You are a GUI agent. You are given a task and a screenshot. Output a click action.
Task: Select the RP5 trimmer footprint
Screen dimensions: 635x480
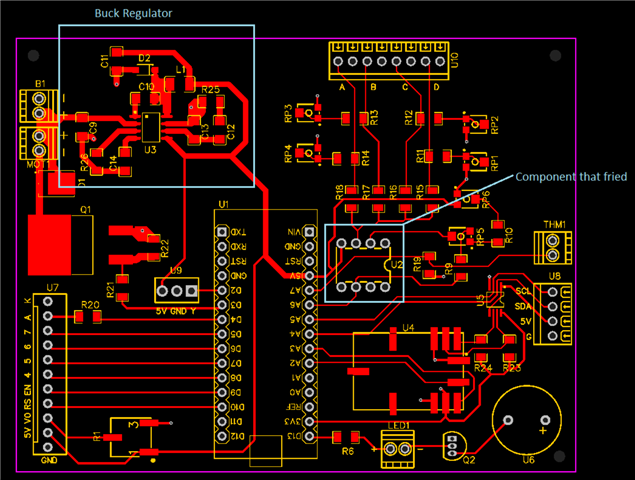(x=462, y=236)
